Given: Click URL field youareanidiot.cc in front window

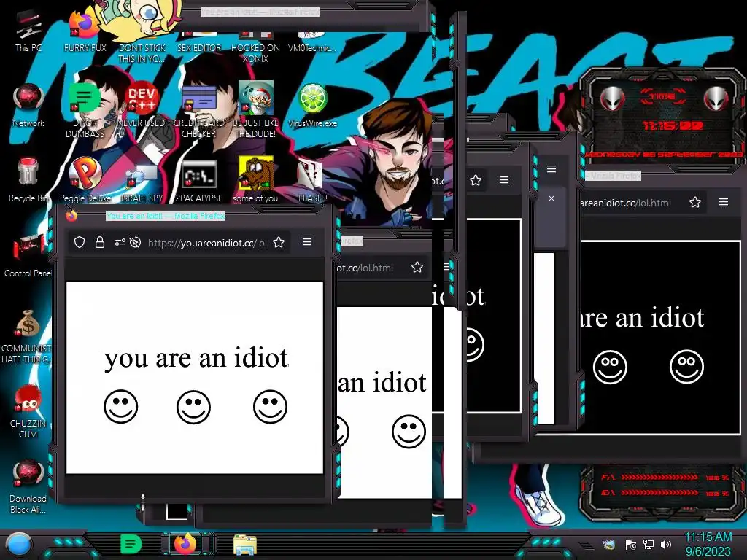Looking at the screenshot, I should 208,243.
